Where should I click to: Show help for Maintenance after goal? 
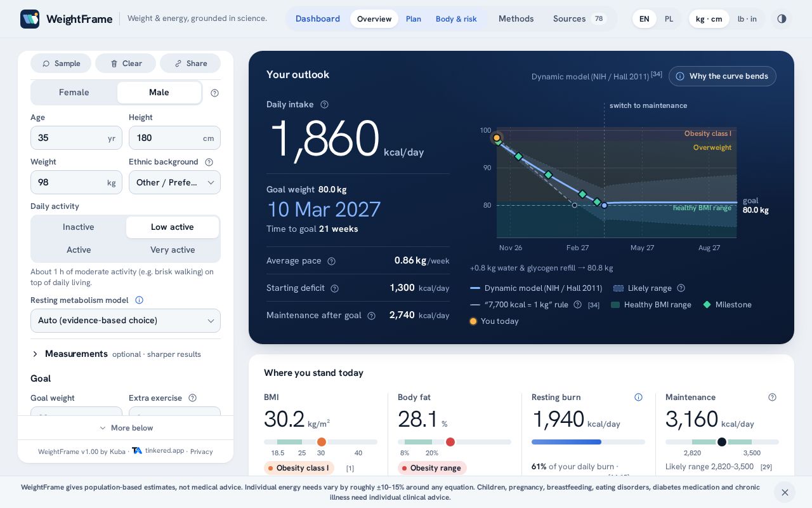click(371, 316)
